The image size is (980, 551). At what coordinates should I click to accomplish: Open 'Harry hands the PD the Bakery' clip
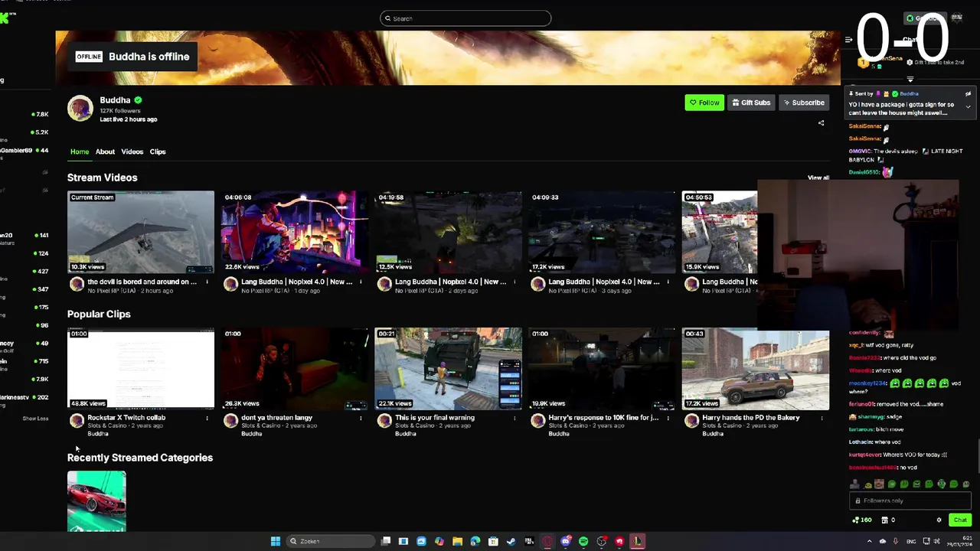tap(756, 369)
